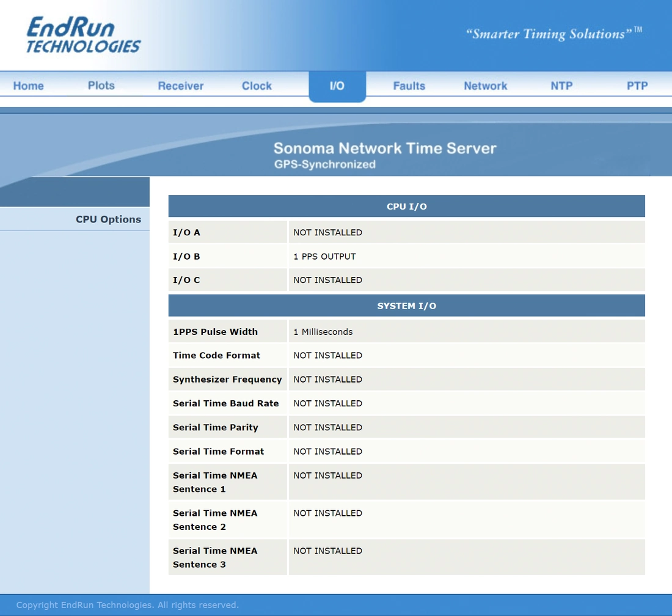The image size is (672, 616).
Task: Click the copyright notice in footer
Action: pyautogui.click(x=127, y=605)
